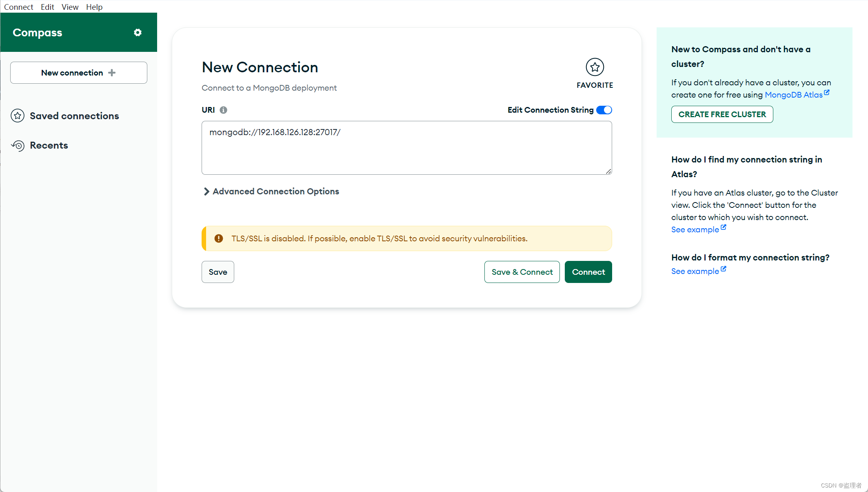Click the URI info icon
This screenshot has width=868, height=492.
tap(223, 110)
